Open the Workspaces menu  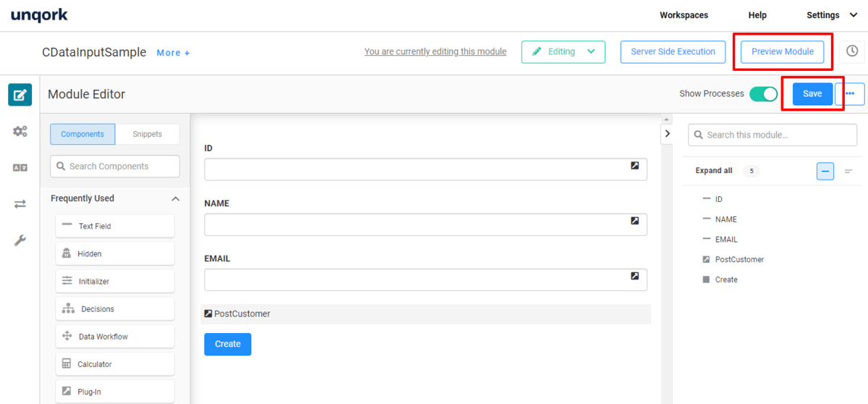(x=684, y=15)
